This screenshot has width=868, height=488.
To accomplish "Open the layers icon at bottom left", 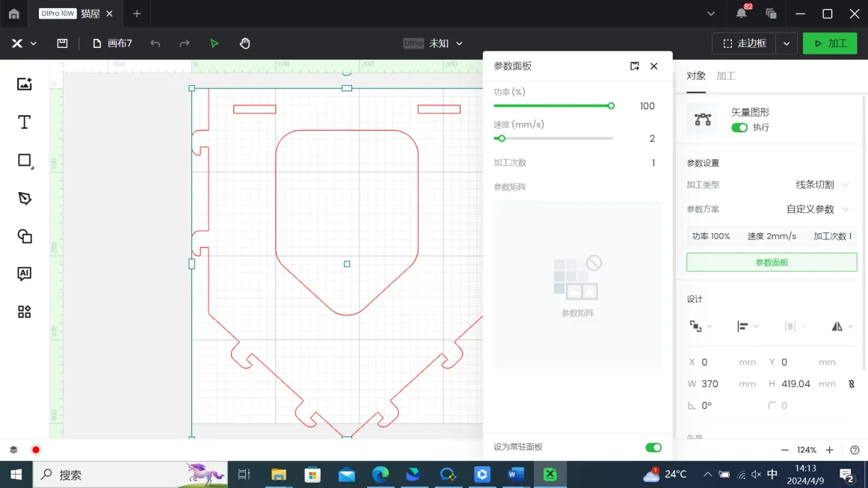I will coord(13,450).
